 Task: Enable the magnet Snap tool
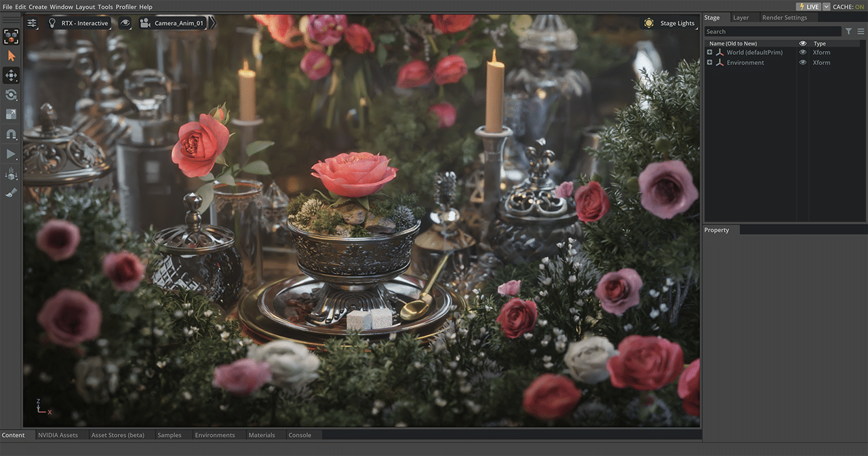pos(11,134)
